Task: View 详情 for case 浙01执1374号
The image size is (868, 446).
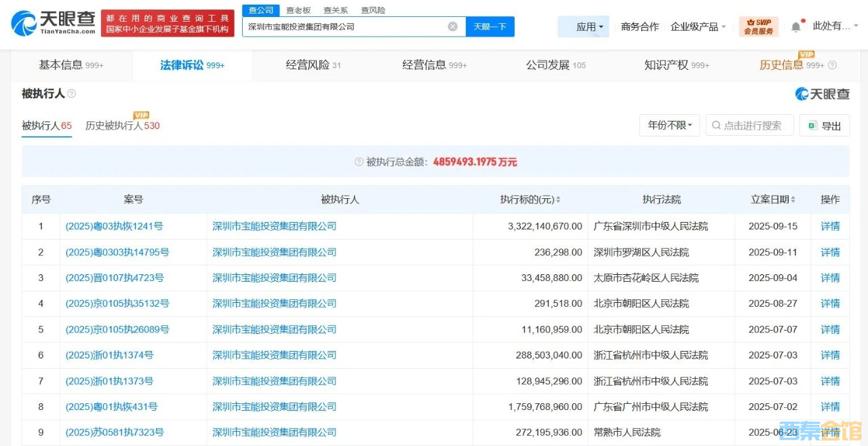Action: [830, 355]
